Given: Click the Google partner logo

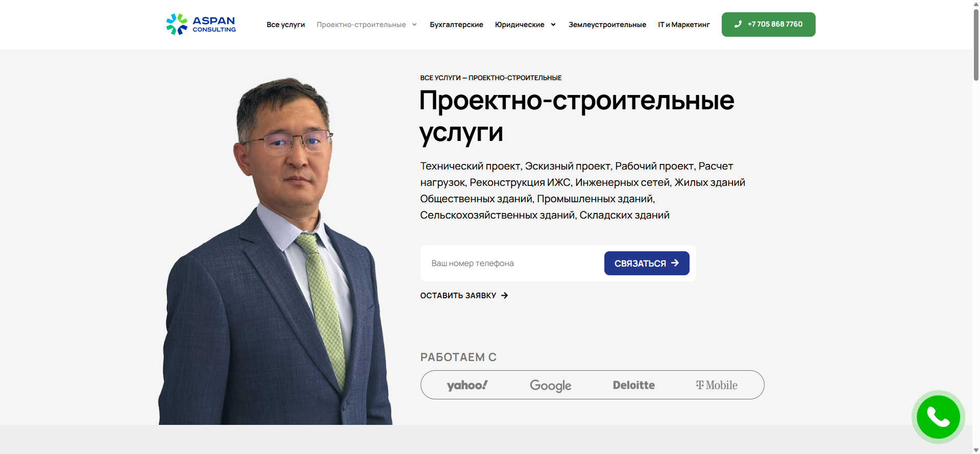Looking at the screenshot, I should (550, 386).
